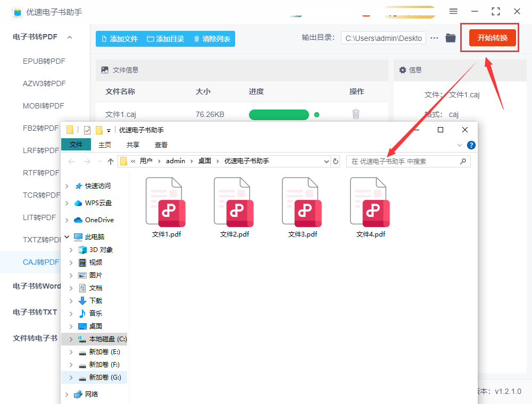
Task: Open the recent locations dropdown arrow
Action: [x=99, y=161]
